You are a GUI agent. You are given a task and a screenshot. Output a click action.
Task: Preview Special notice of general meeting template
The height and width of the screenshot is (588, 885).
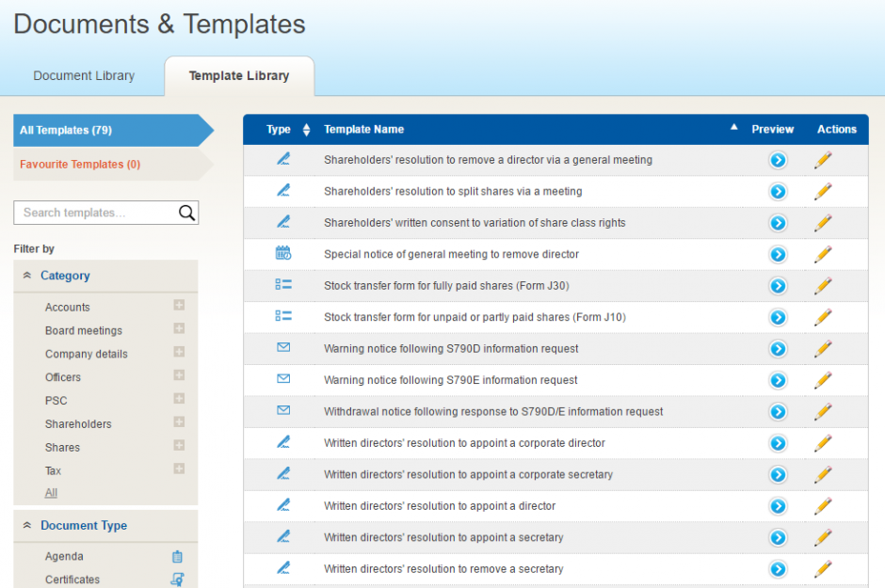(x=778, y=255)
